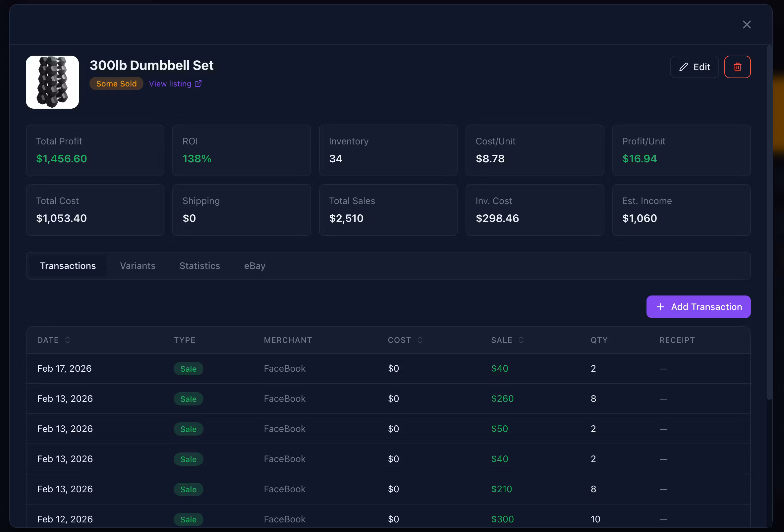Viewport: 784px width, 532px height.
Task: Click the Sale badge on Feb 12 row
Action: tap(188, 519)
